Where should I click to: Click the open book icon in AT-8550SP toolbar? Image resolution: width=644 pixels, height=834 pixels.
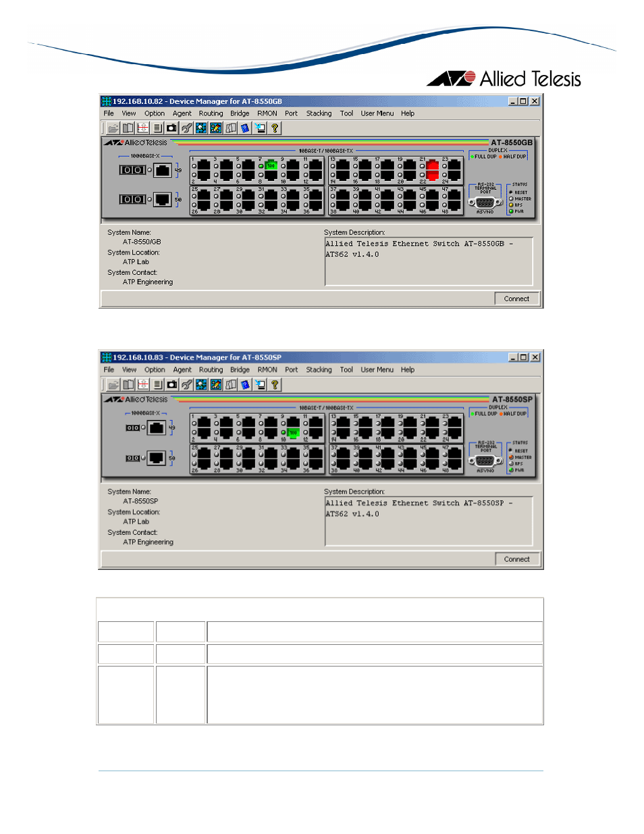coord(128,384)
